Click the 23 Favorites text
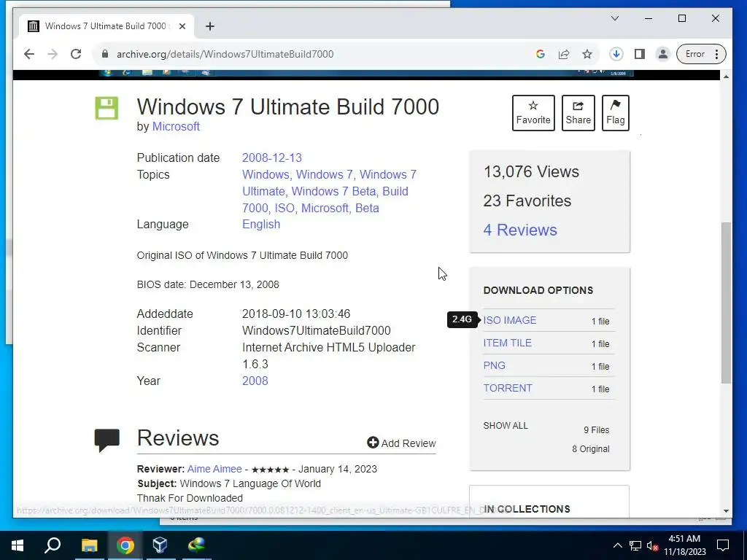The height and width of the screenshot is (560, 747). [x=527, y=201]
